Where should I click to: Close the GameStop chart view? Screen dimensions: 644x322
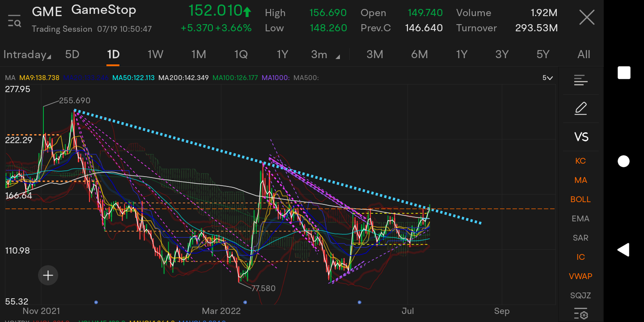pos(587,18)
